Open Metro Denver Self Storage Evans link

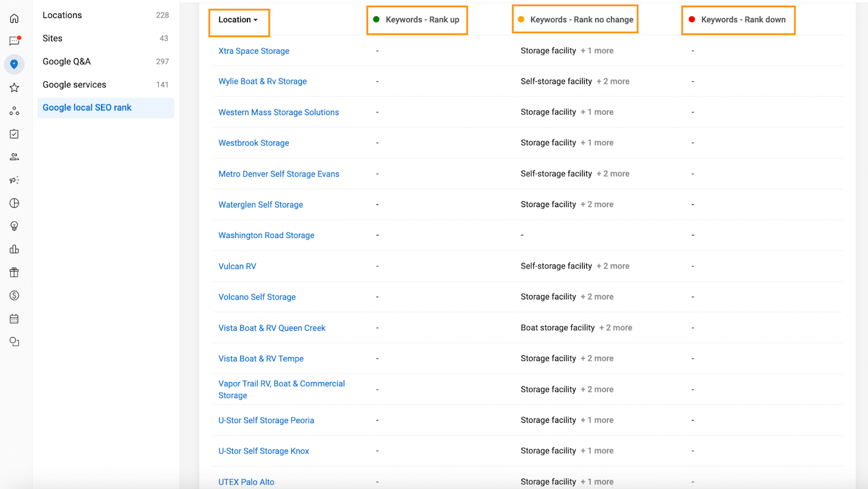(x=279, y=174)
